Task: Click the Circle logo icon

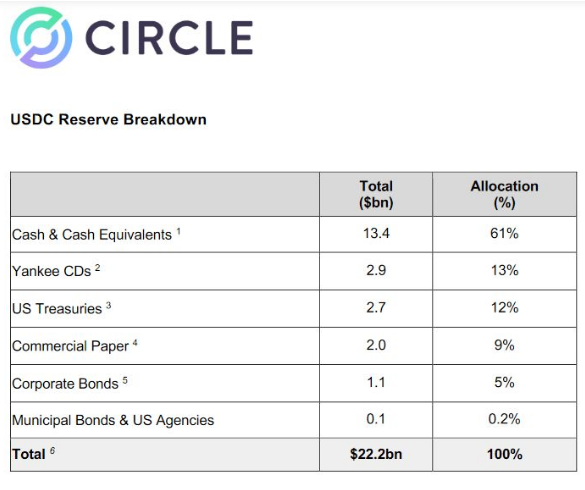Action: click(41, 38)
